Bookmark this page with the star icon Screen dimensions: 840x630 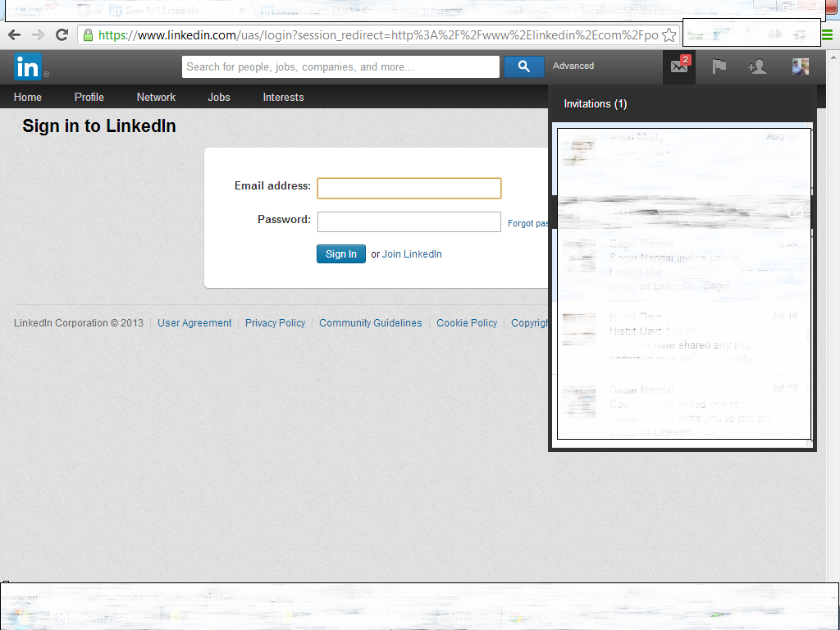point(669,34)
